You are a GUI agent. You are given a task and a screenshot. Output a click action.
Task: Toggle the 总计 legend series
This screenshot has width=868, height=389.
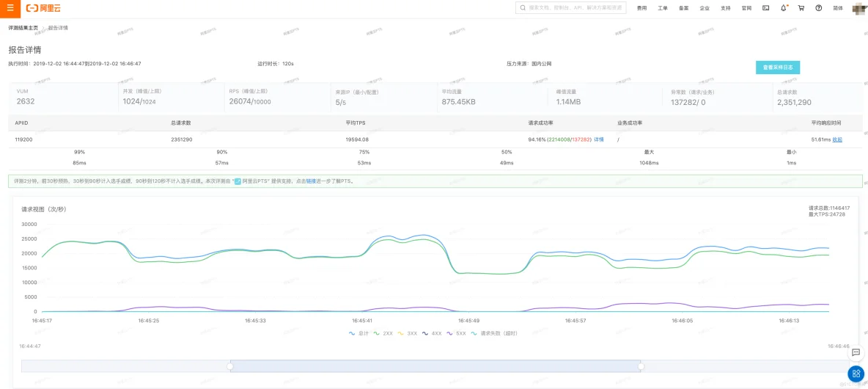point(358,334)
